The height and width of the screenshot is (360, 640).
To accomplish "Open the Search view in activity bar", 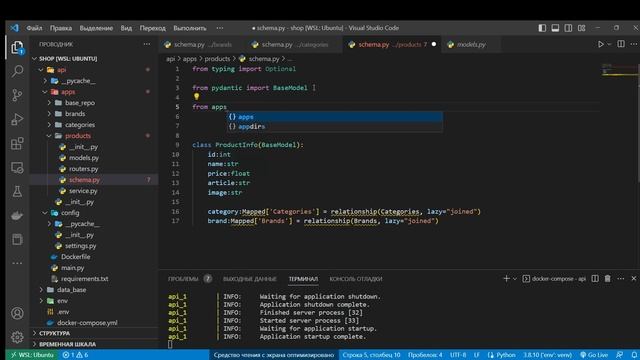I will coord(17,71).
